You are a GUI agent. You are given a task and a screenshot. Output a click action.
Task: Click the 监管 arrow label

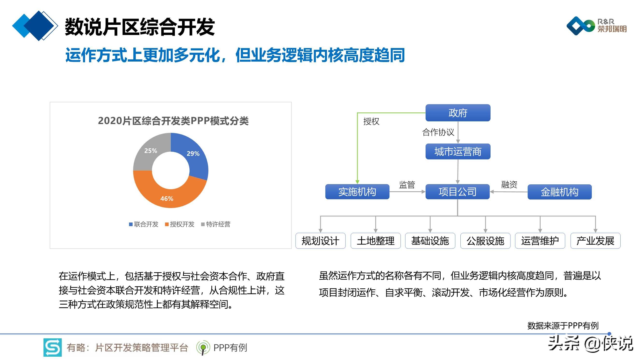coord(407,185)
